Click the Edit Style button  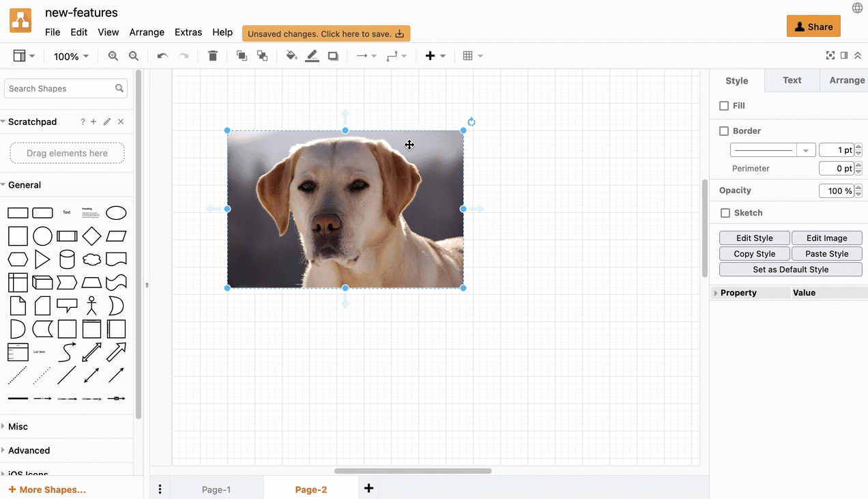[754, 238]
